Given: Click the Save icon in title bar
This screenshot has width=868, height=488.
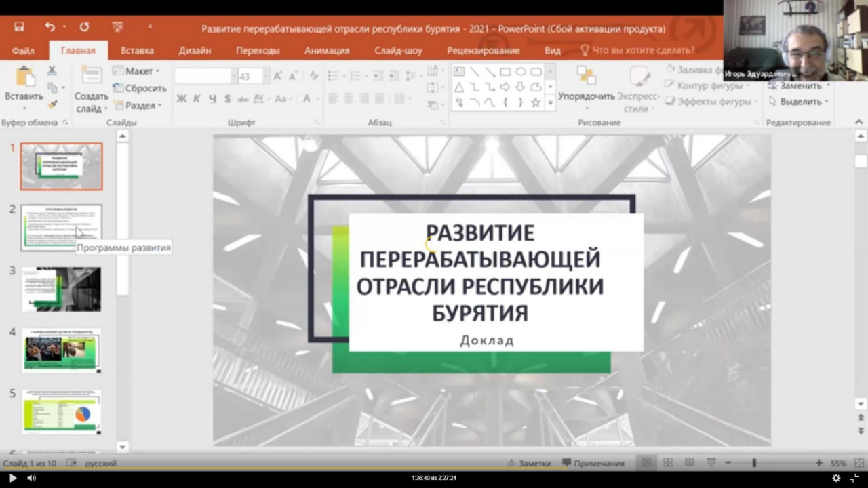Looking at the screenshot, I should coord(19,27).
